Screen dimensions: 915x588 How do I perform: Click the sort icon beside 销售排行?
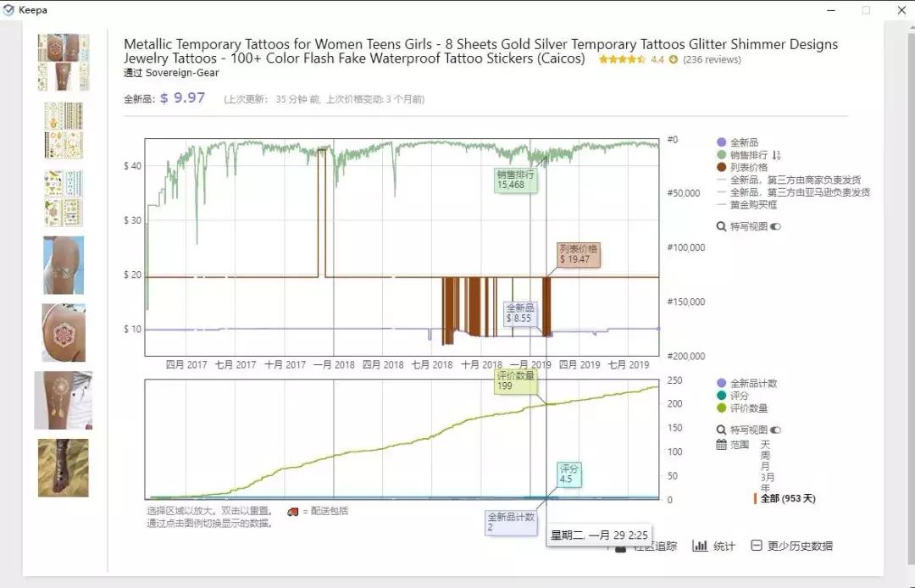(776, 155)
